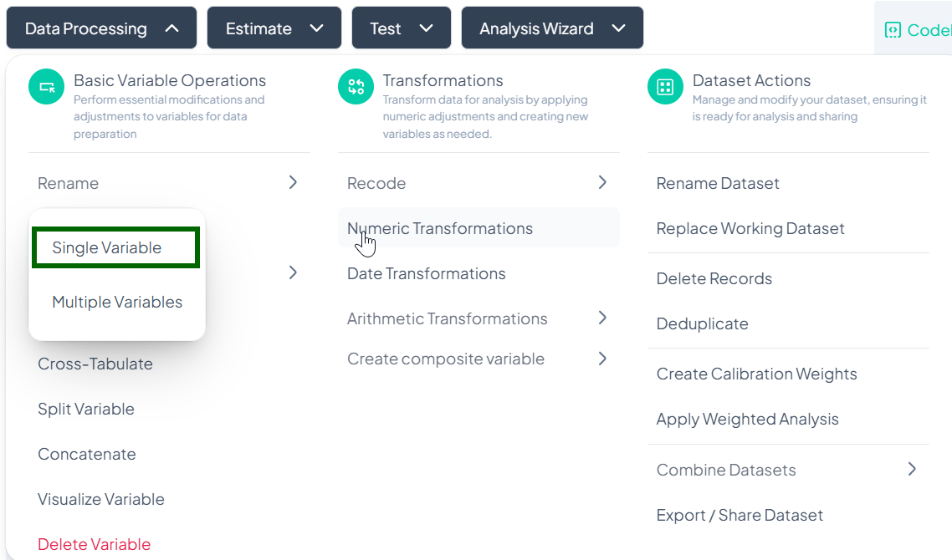Expand Create composite variable chevron
The width and height of the screenshot is (952, 560).
[602, 359]
